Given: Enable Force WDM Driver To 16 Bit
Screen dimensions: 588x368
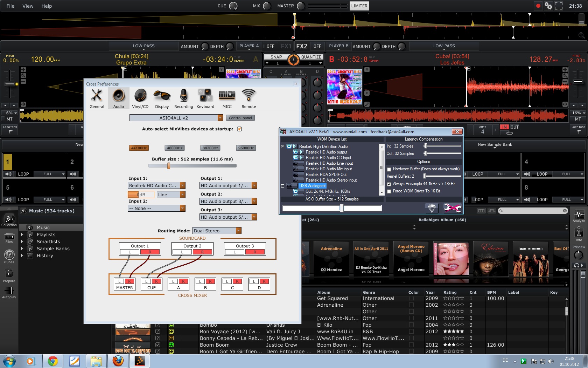Looking at the screenshot, I should [x=389, y=191].
